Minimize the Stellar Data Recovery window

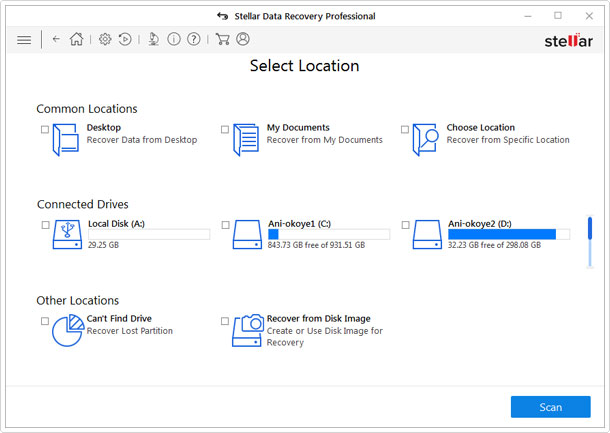[x=528, y=16]
